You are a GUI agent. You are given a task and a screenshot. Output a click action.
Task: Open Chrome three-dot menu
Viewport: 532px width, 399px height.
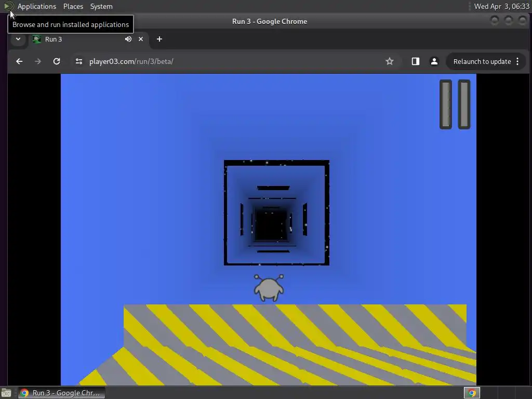[x=517, y=61]
